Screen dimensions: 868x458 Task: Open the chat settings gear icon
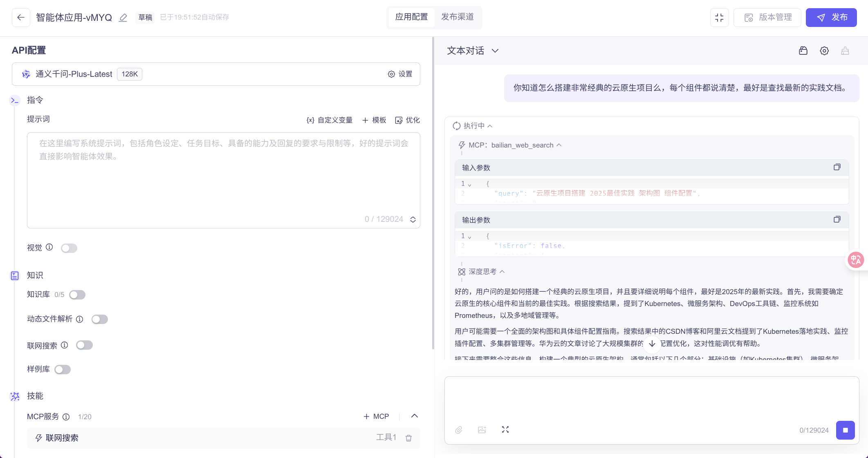tap(824, 51)
